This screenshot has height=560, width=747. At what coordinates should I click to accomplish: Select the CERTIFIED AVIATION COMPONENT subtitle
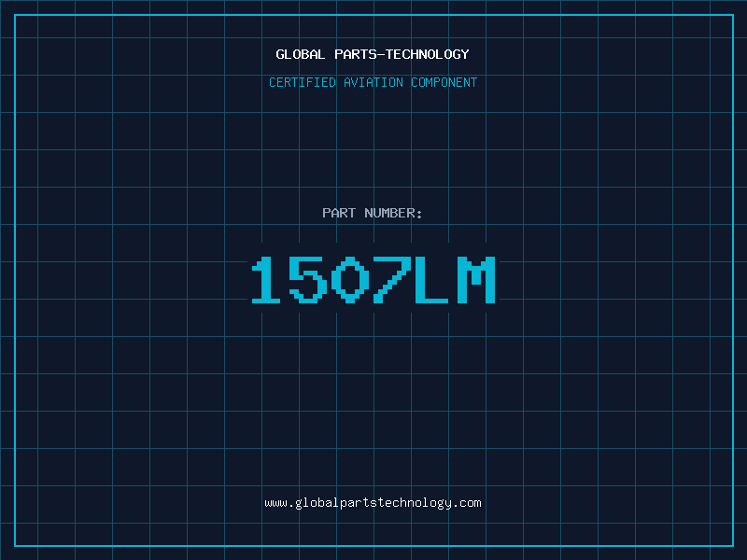click(373, 82)
